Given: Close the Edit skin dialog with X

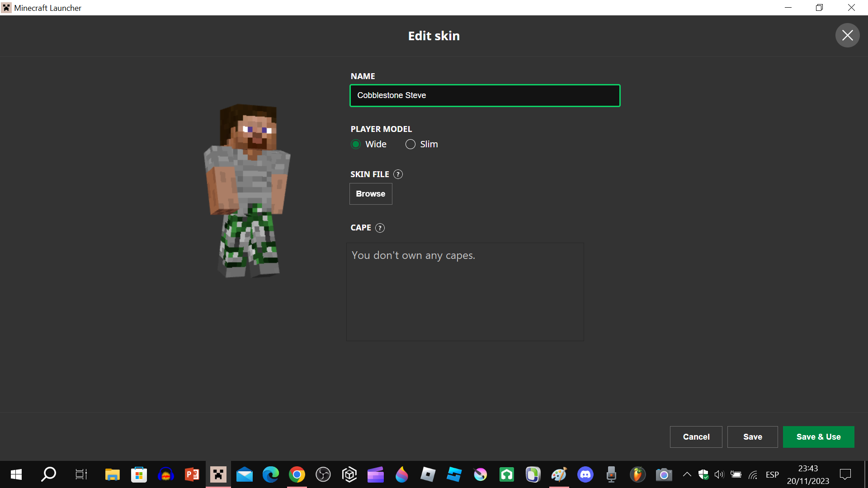Looking at the screenshot, I should pyautogui.click(x=847, y=35).
